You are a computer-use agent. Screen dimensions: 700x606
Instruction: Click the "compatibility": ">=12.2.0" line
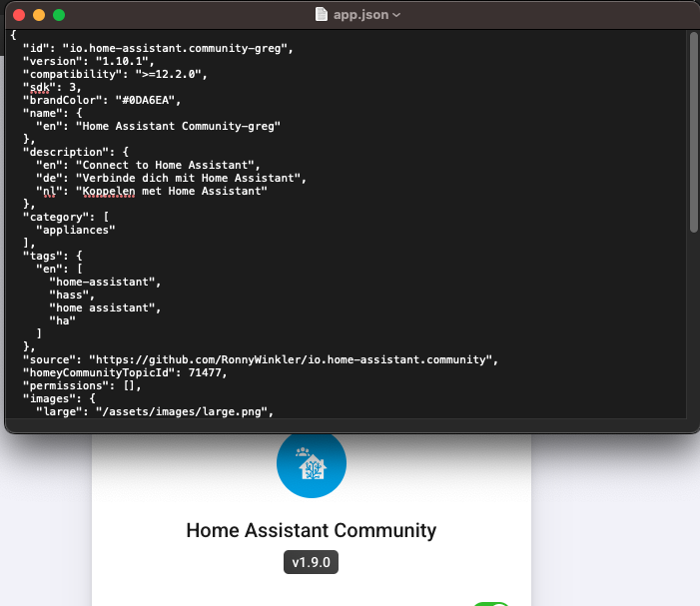[115, 74]
